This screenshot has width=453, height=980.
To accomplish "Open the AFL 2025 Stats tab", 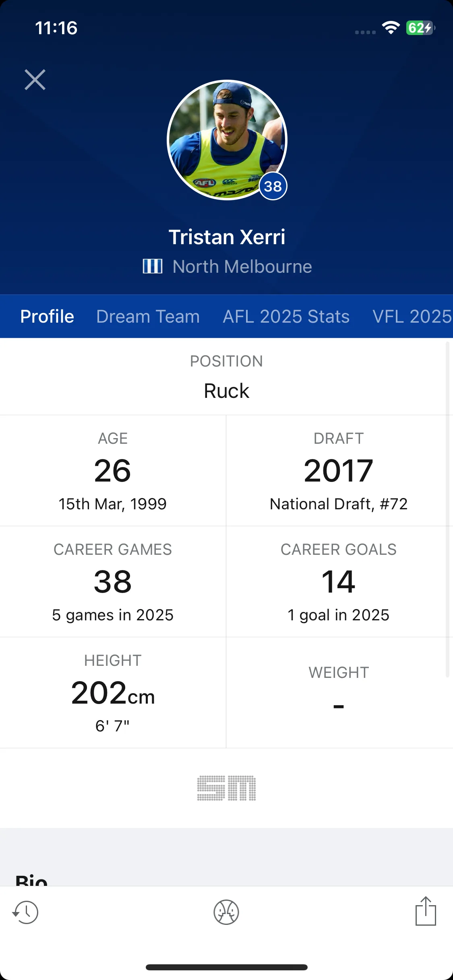I will (x=286, y=317).
